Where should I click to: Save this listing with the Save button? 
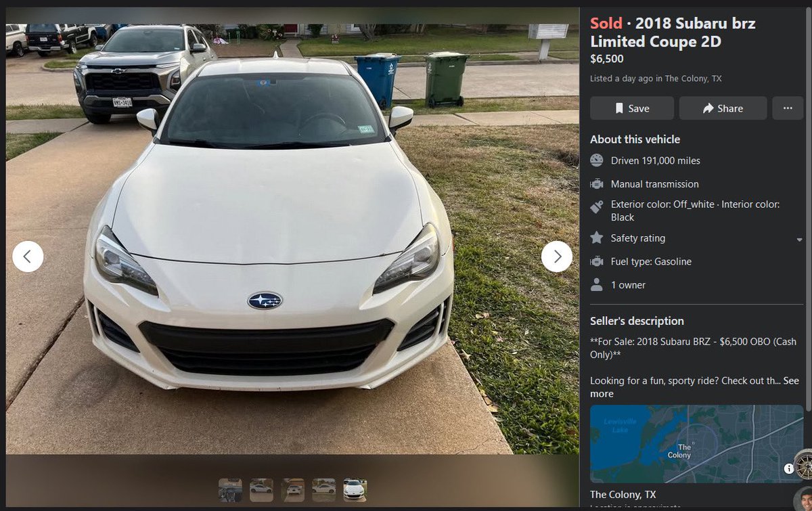[x=632, y=108]
